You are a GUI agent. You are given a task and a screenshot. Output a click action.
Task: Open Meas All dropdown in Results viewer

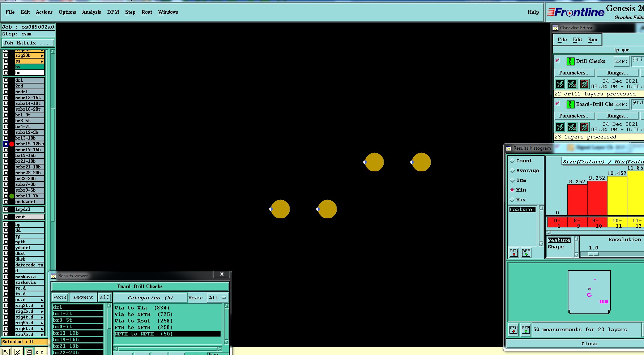point(218,298)
